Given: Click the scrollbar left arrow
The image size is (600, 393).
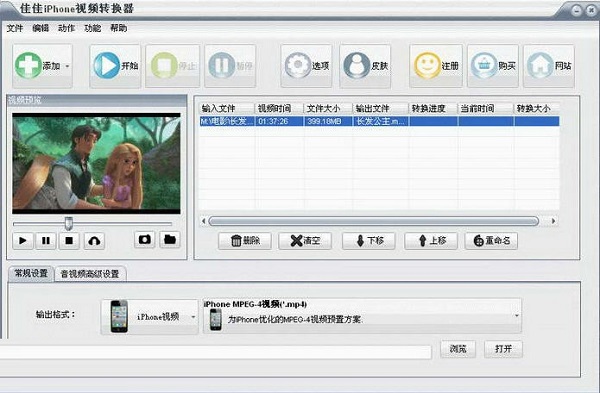Looking at the screenshot, I should coord(204,221).
